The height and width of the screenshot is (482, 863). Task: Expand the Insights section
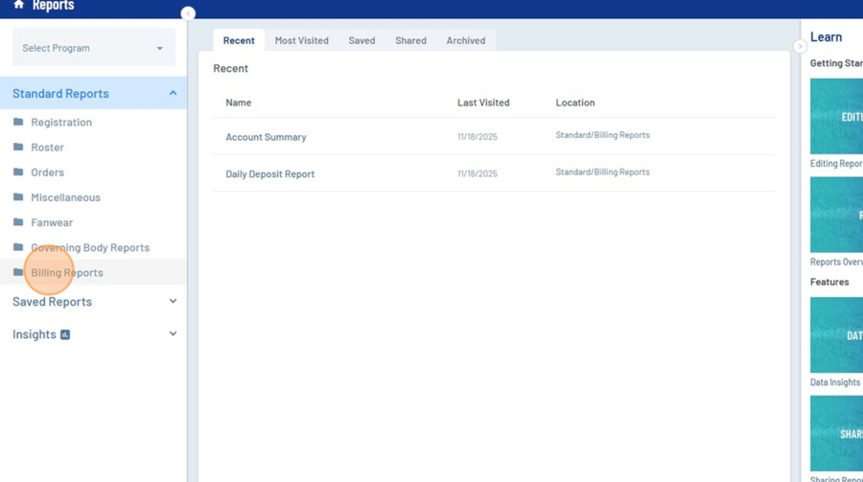coord(172,334)
